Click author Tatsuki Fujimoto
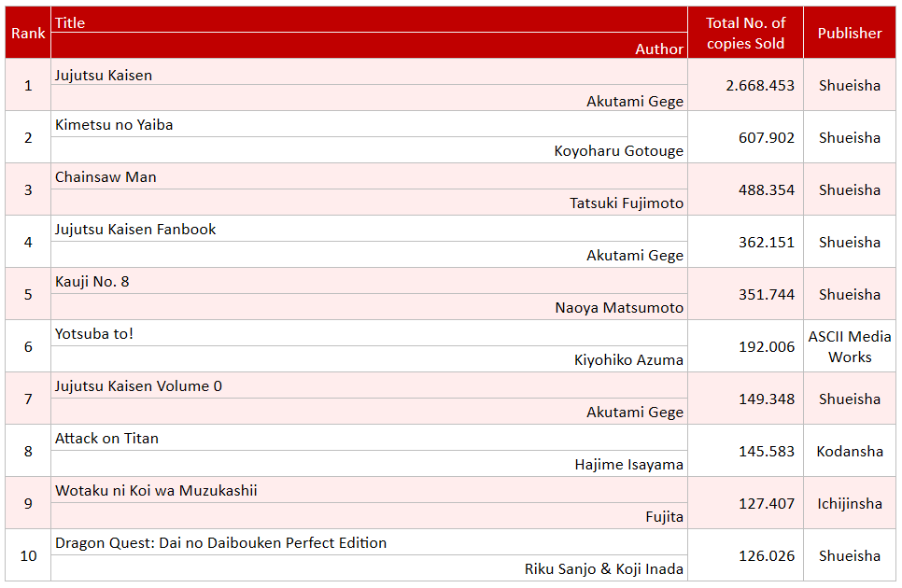 coord(627,203)
